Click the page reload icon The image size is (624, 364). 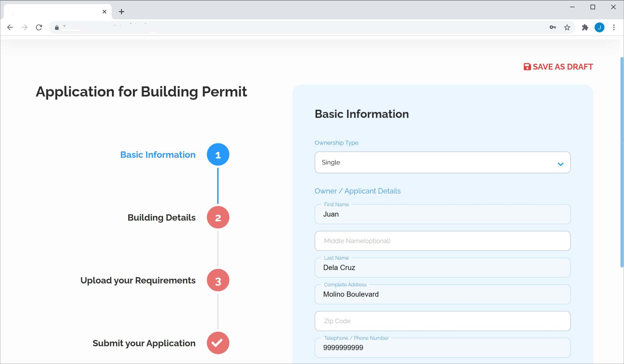[39, 27]
